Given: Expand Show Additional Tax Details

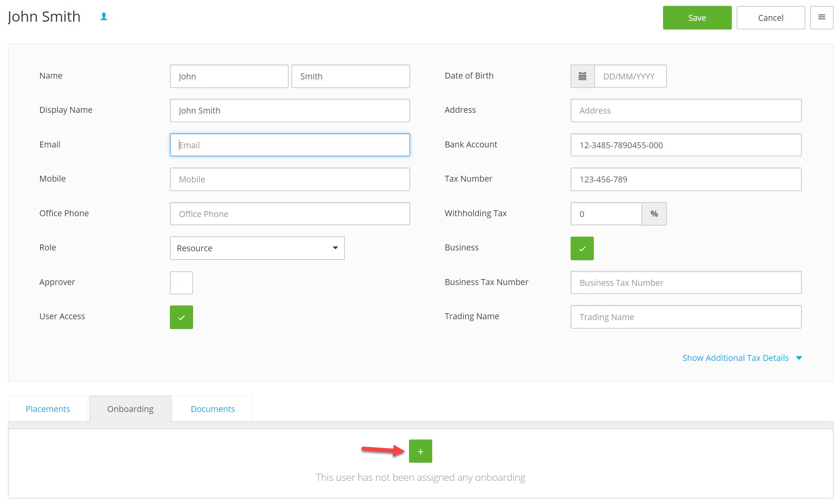Looking at the screenshot, I should tap(742, 358).
